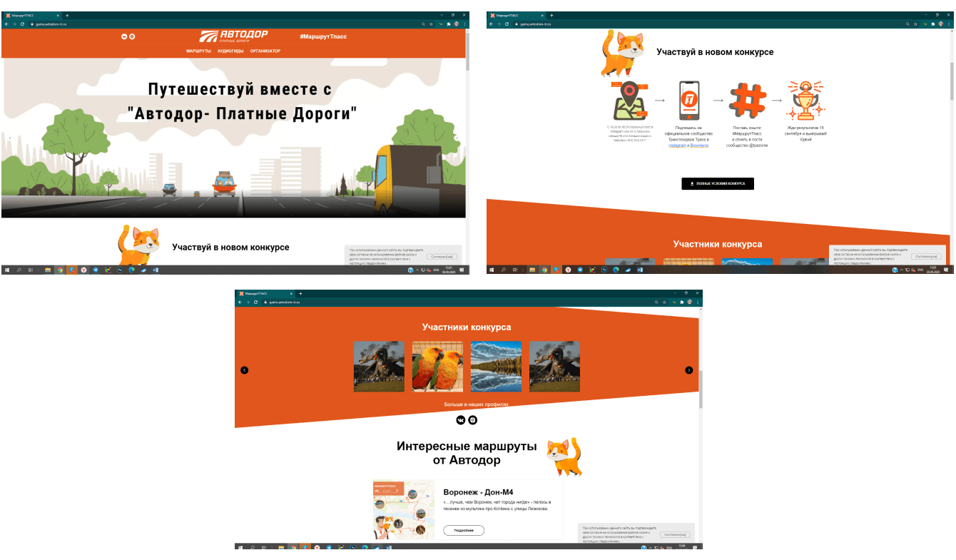Open the Instagram text link in the top-right window
The width and height of the screenshot is (956, 560).
coord(677,145)
